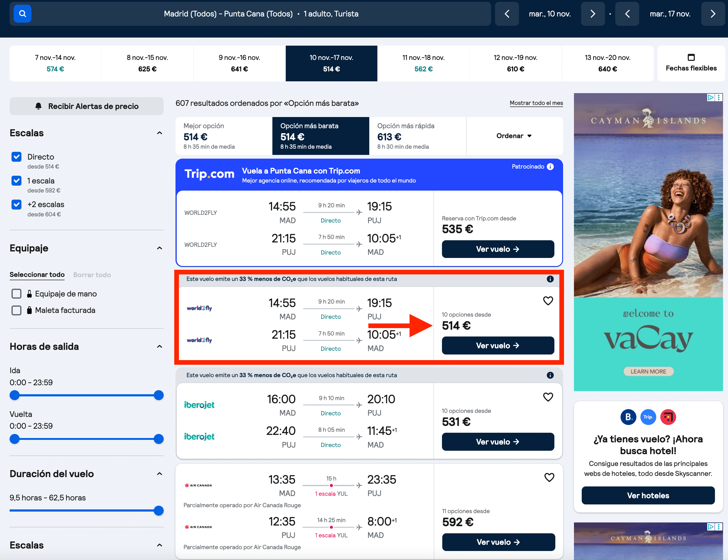Save Air Canada 592 € flight with heart icon
The image size is (728, 560).
click(549, 477)
